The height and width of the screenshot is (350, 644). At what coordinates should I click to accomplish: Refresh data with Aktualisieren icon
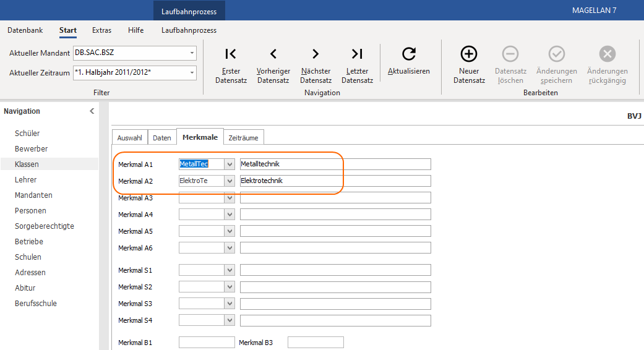pyautogui.click(x=409, y=54)
